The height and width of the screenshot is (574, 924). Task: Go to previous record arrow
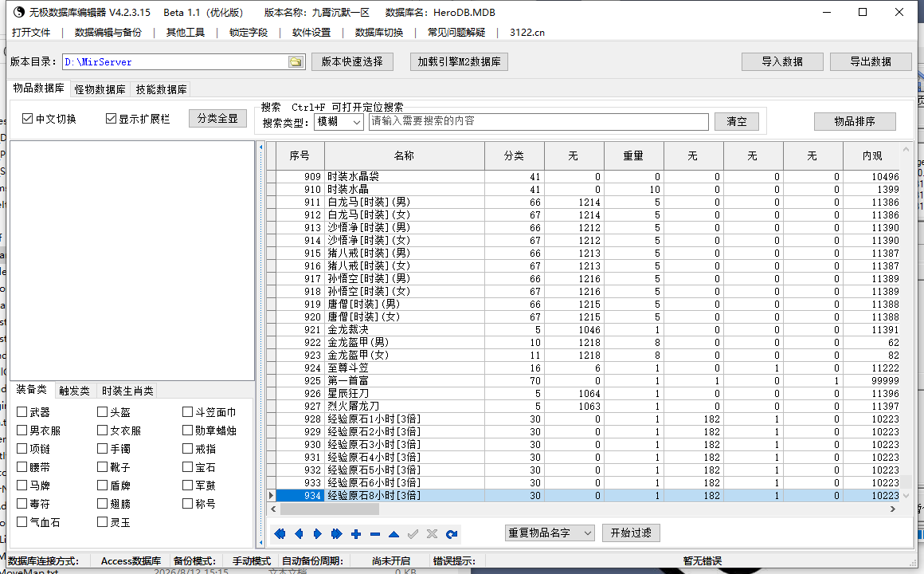(299, 534)
